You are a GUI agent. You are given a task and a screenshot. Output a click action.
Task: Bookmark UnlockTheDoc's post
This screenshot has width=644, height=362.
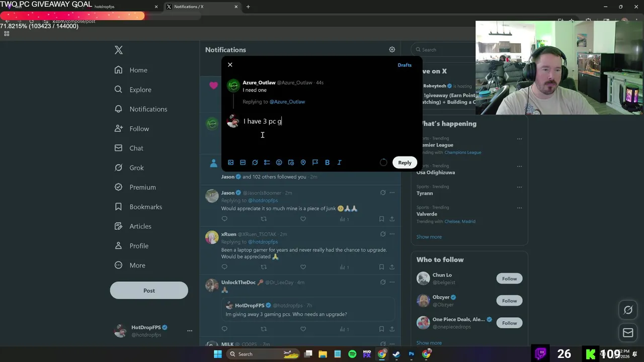pyautogui.click(x=381, y=329)
